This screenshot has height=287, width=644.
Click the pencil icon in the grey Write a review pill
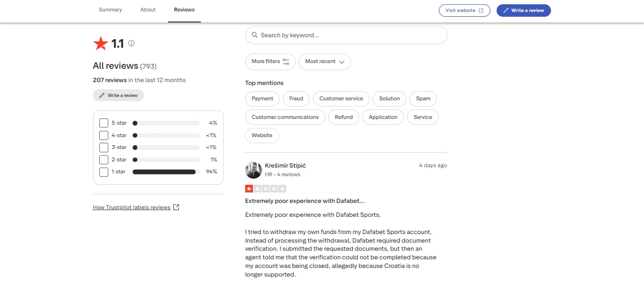[x=102, y=96]
